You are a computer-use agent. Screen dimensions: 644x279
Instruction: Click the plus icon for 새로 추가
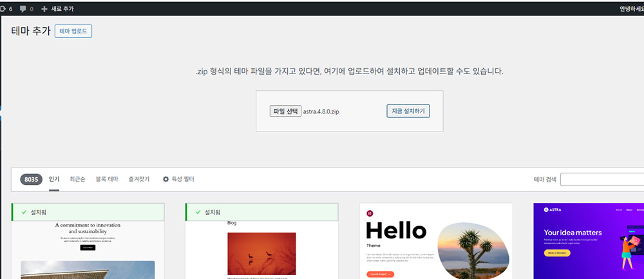click(44, 9)
